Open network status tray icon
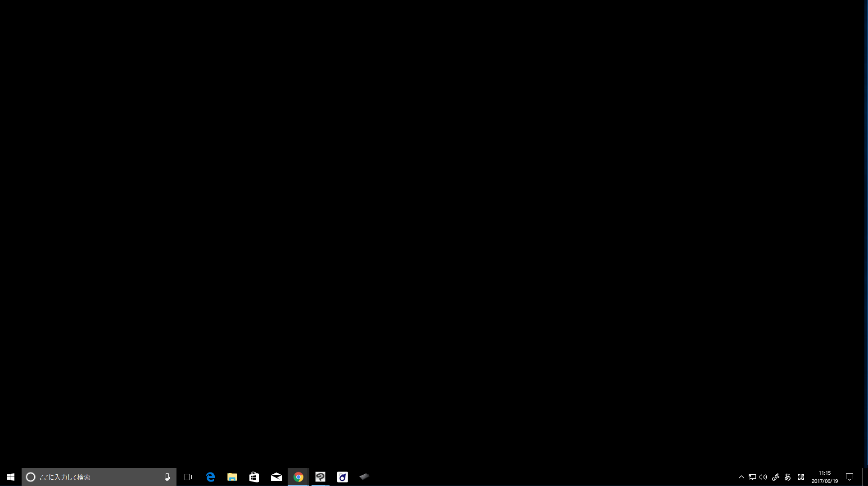 pos(752,477)
